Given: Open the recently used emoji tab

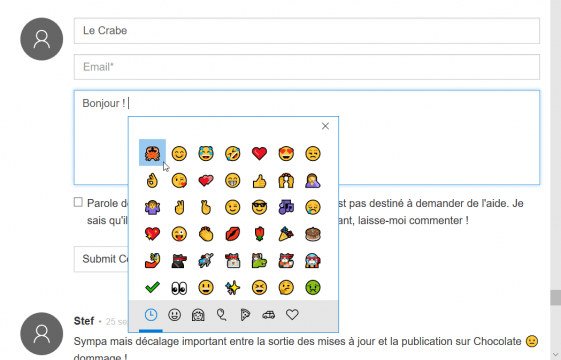Looking at the screenshot, I should tap(151, 315).
